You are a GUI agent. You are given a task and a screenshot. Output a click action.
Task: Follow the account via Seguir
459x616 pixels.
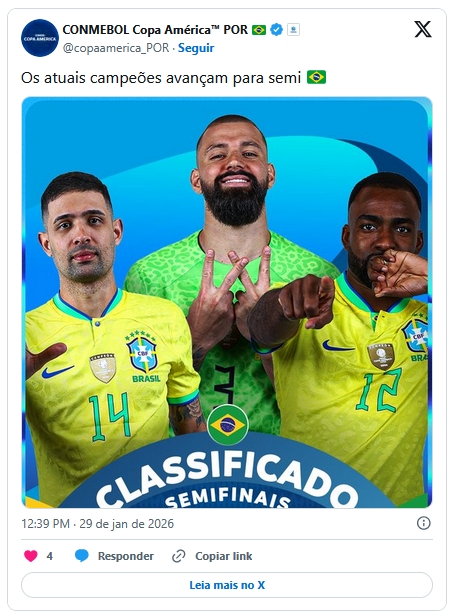click(x=196, y=48)
